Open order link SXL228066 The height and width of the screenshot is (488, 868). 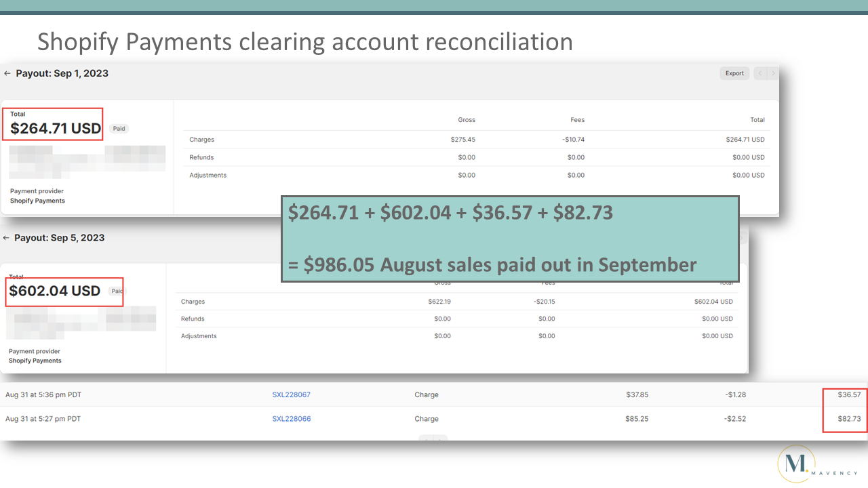tap(292, 419)
